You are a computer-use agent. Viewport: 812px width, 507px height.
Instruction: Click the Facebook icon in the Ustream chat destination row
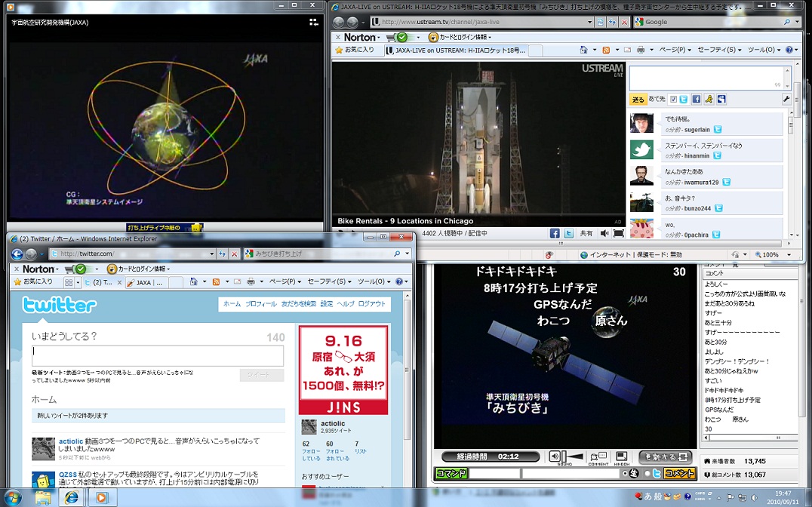click(697, 99)
